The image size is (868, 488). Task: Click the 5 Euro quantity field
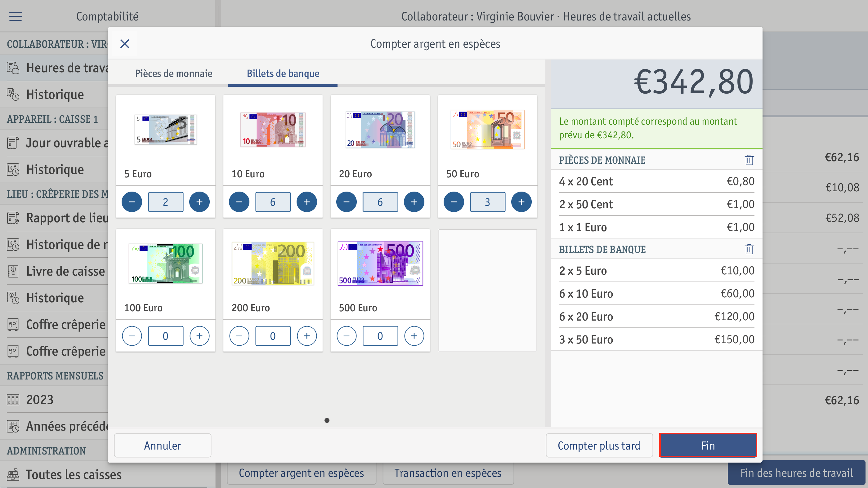(165, 202)
